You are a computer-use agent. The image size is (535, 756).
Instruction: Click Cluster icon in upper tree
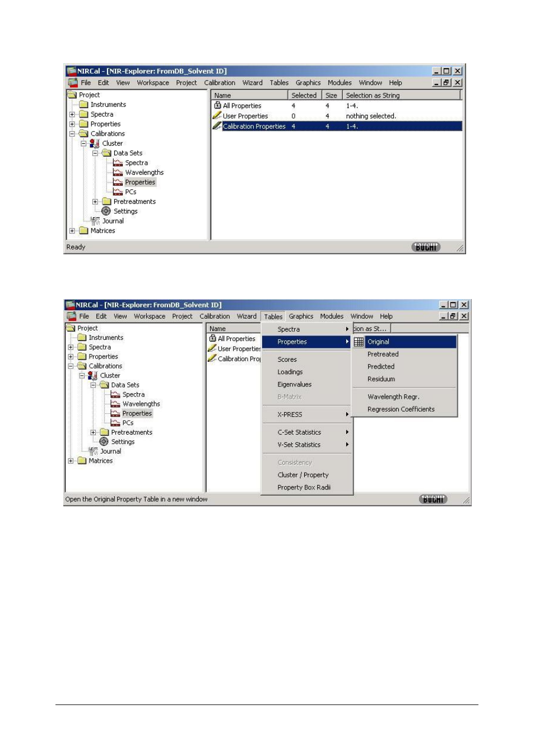pyautogui.click(x=95, y=143)
